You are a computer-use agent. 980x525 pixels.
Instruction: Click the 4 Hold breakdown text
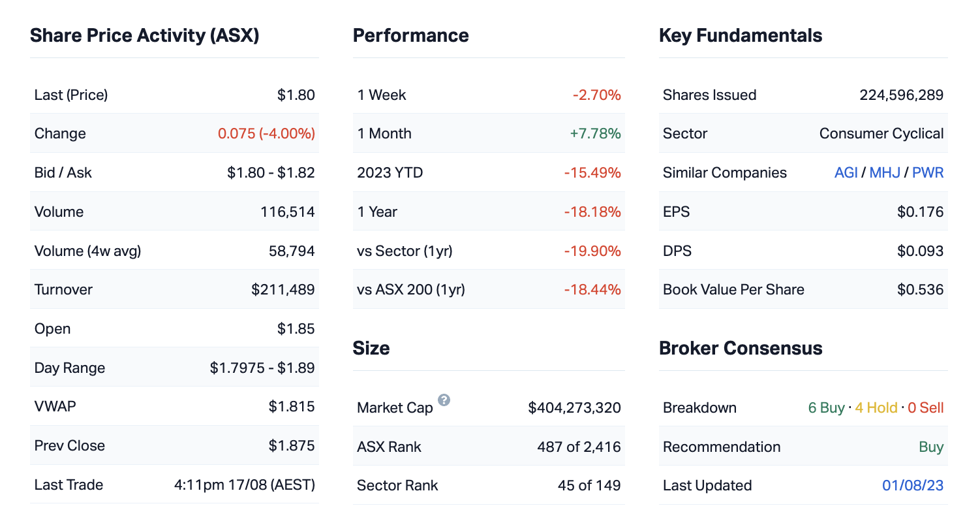(876, 407)
